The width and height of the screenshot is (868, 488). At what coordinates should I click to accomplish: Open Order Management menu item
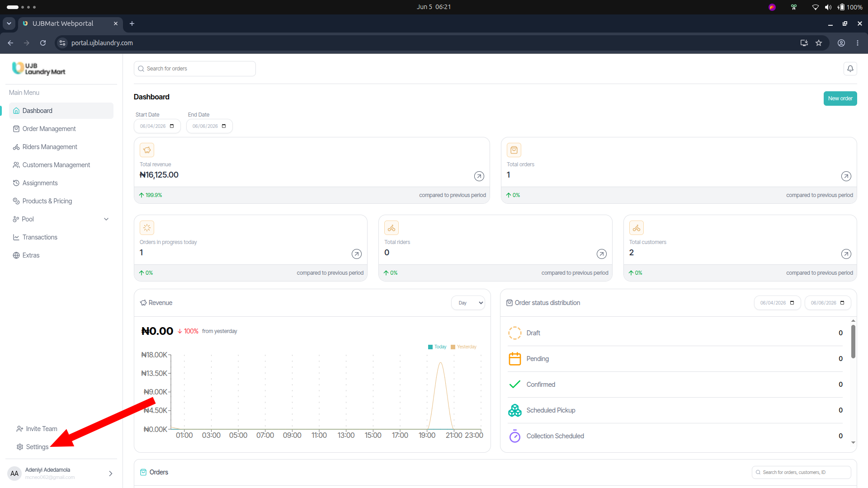[61, 129]
